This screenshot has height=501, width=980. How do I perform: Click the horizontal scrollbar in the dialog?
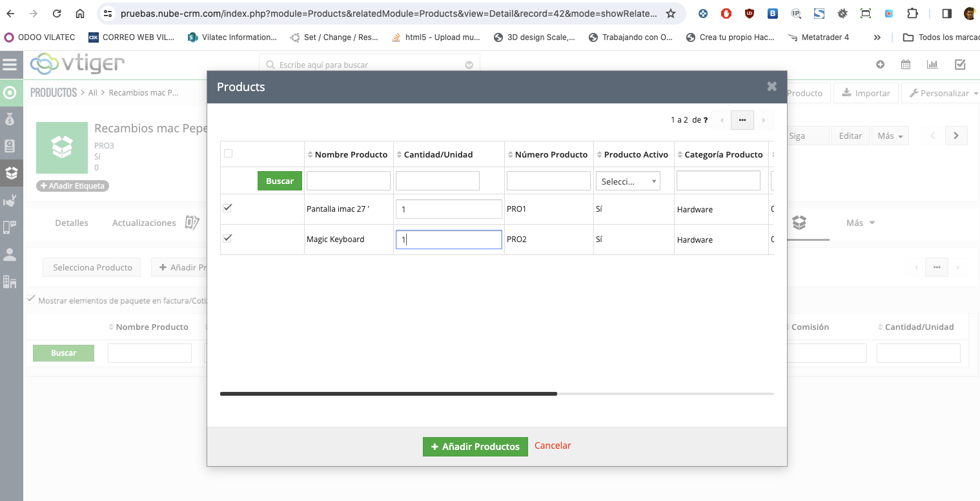[x=388, y=393]
